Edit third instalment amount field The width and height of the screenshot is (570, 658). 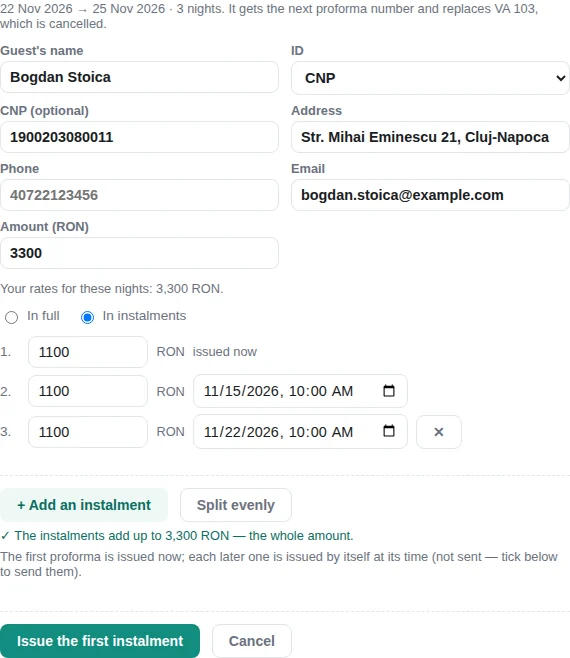88,432
